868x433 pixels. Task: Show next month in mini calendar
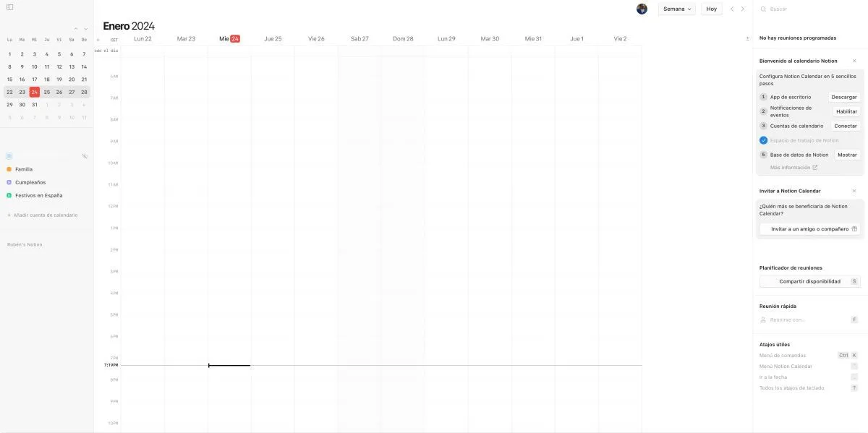85,29
